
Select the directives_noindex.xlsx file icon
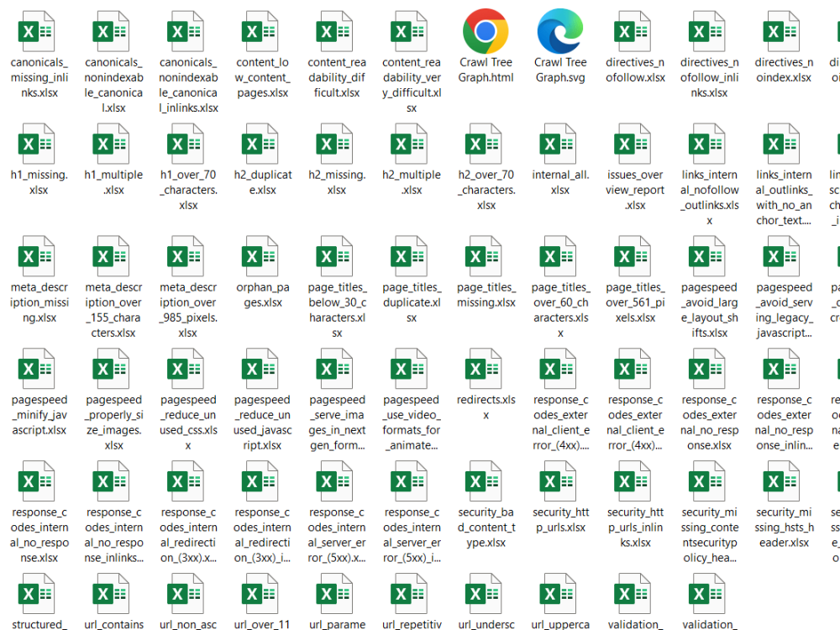781,32
